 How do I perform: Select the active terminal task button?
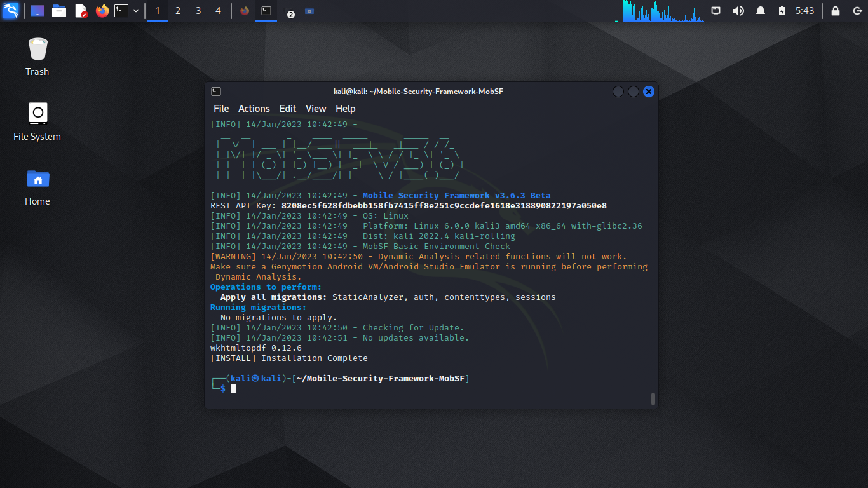[x=266, y=11]
